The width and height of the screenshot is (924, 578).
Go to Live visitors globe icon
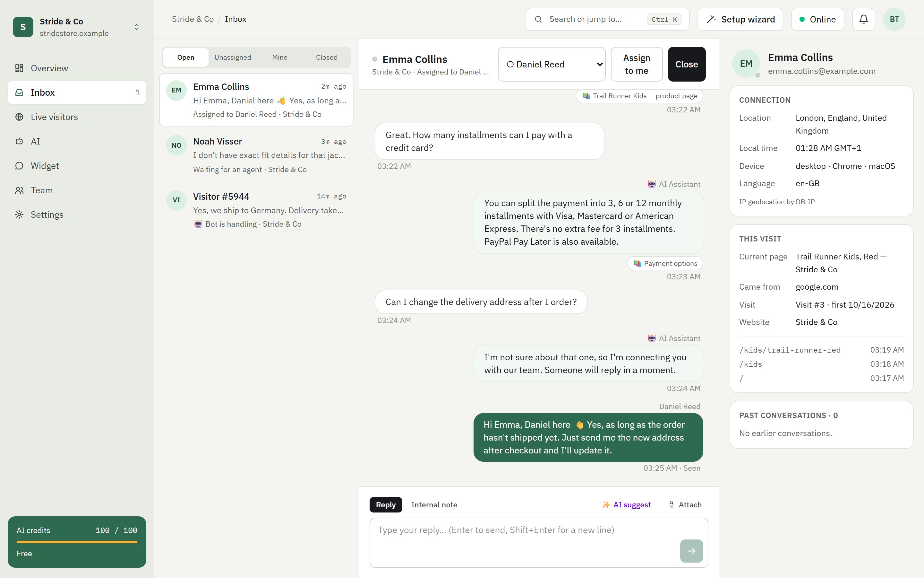point(20,117)
